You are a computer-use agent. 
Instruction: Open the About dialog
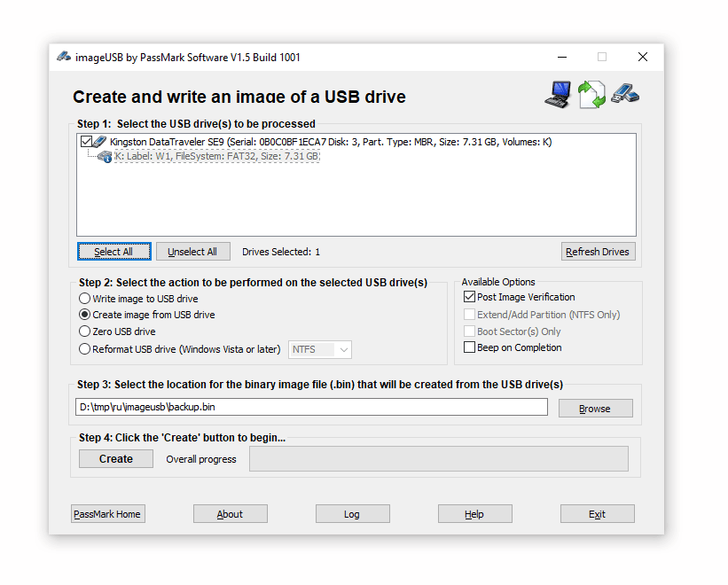(x=231, y=514)
